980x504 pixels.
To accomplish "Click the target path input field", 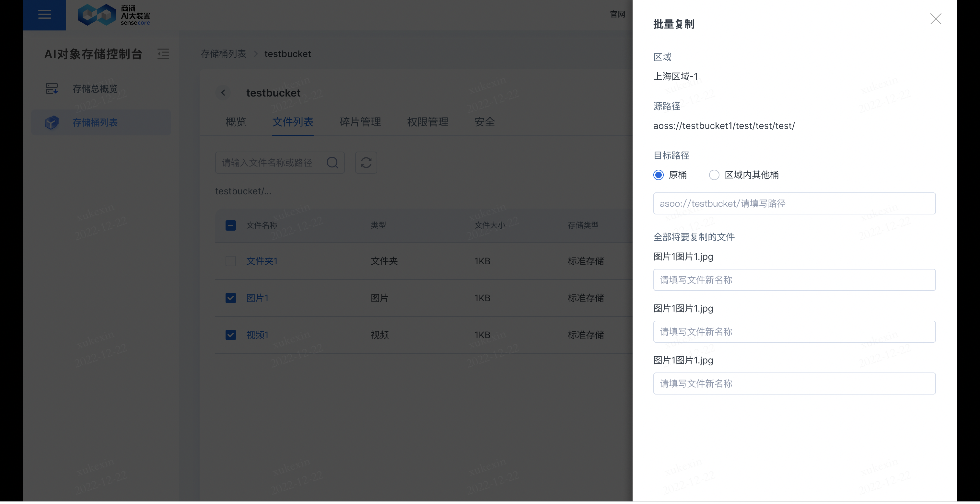I will point(794,203).
